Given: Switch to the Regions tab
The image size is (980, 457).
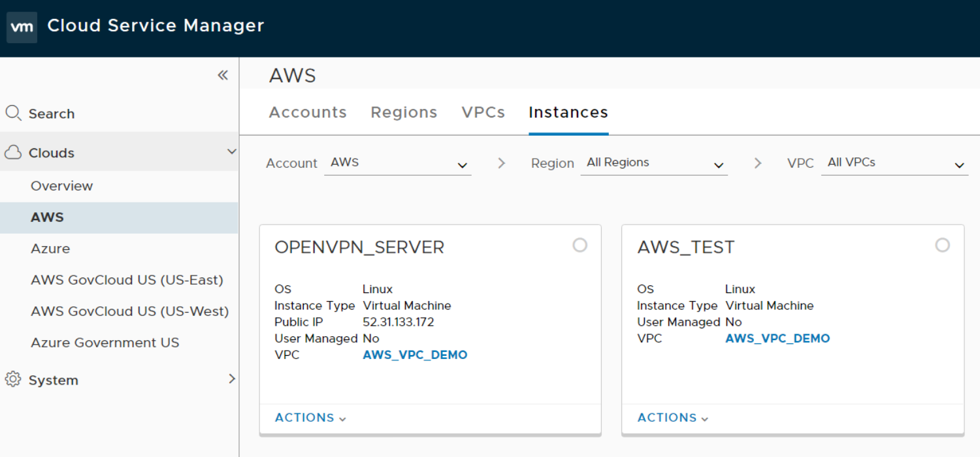Looking at the screenshot, I should click(404, 112).
